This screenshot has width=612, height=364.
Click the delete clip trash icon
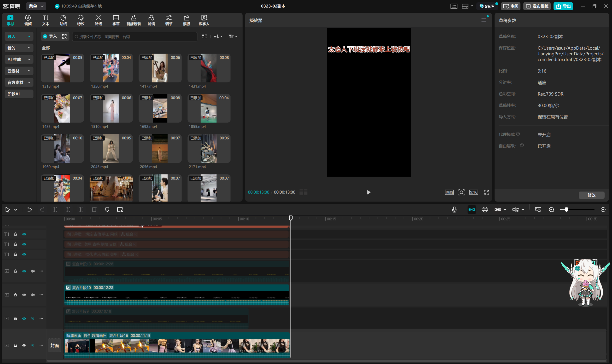pyautogui.click(x=94, y=209)
